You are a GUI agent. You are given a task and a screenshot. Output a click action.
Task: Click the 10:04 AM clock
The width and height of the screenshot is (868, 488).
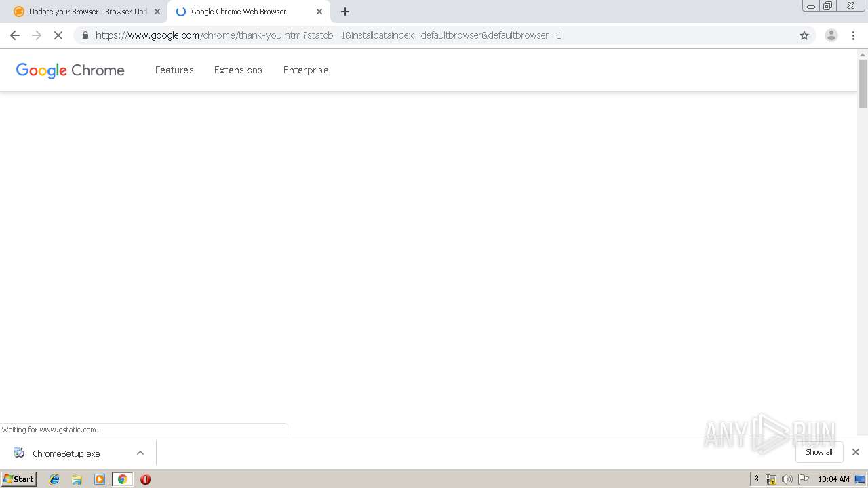833,479
